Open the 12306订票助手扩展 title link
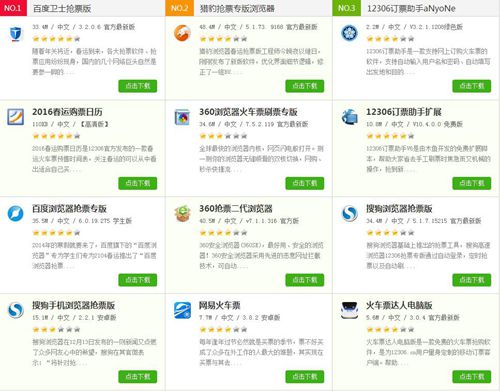Image resolution: width=500 pixels, height=391 pixels. [404, 112]
